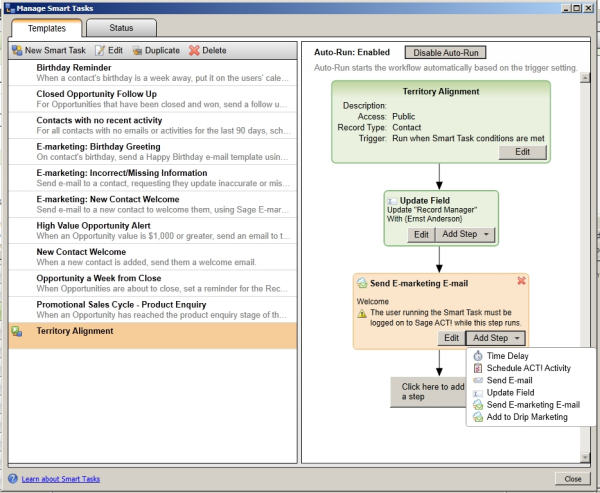Click the blue help question icon
This screenshot has height=493, width=600.
click(13, 479)
